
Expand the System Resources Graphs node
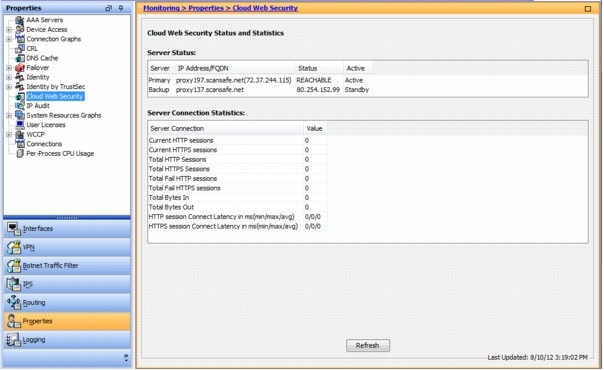coord(9,115)
